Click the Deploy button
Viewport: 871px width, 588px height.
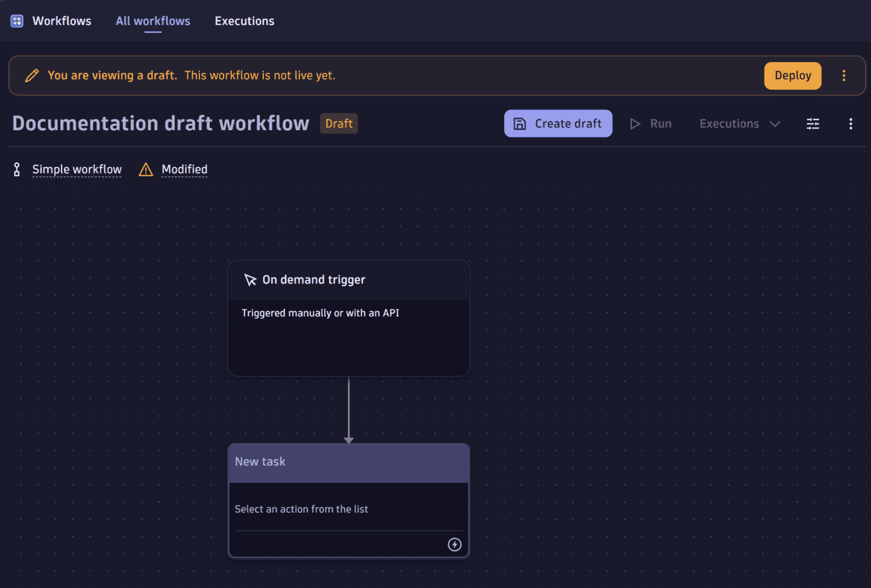tap(792, 75)
